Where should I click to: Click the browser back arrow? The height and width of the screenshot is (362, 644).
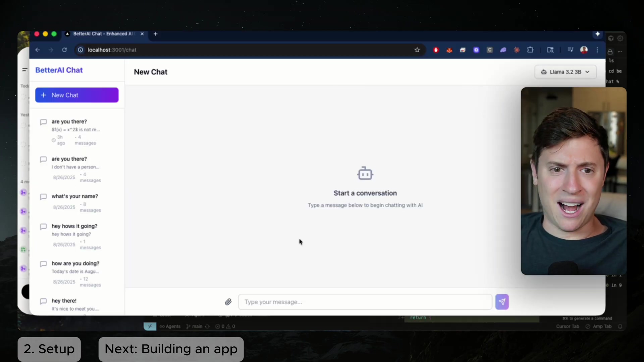point(38,50)
